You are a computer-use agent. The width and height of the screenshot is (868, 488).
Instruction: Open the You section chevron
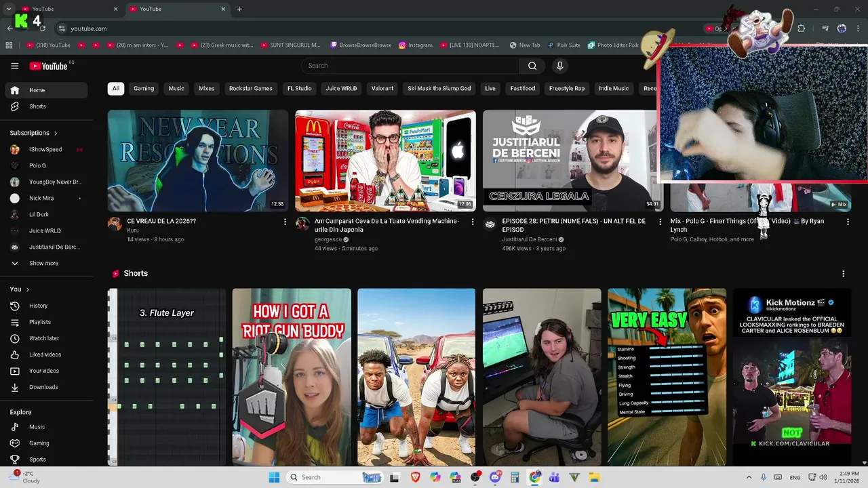27,289
